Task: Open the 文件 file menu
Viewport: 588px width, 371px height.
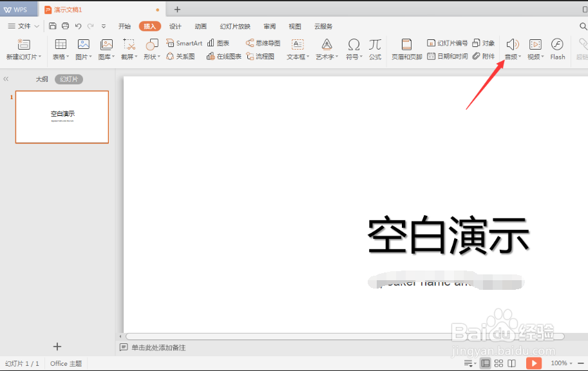Action: (x=24, y=26)
